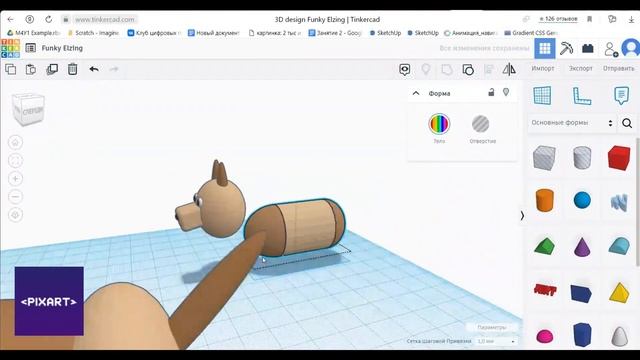Open the Notes tool icon
Screen dimensions: 640x360
pyautogui.click(x=621, y=96)
